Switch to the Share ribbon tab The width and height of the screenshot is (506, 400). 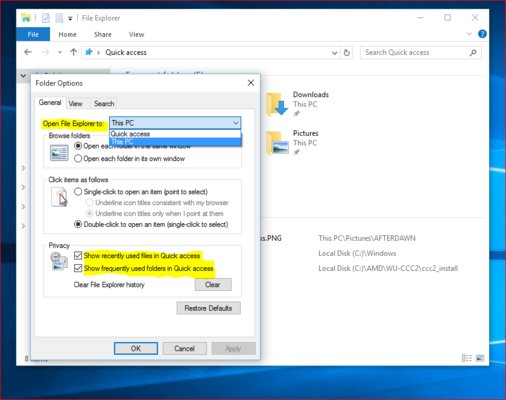coord(103,34)
